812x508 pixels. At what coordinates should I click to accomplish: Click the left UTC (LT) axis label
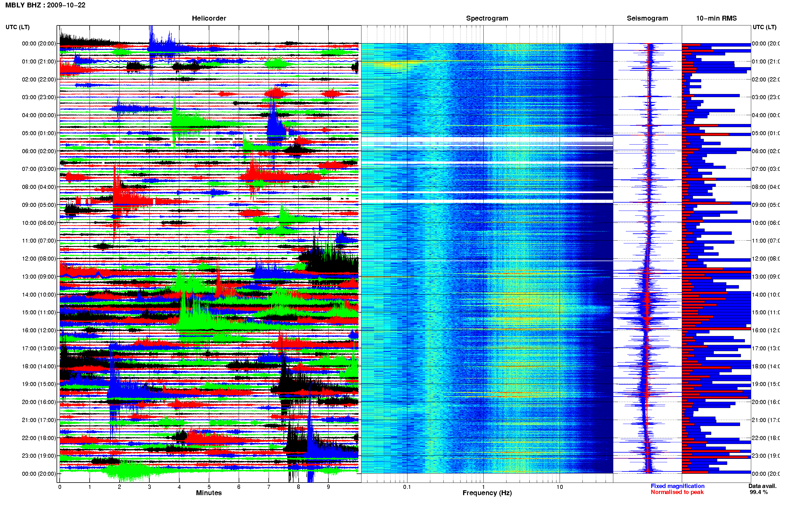pos(17,27)
